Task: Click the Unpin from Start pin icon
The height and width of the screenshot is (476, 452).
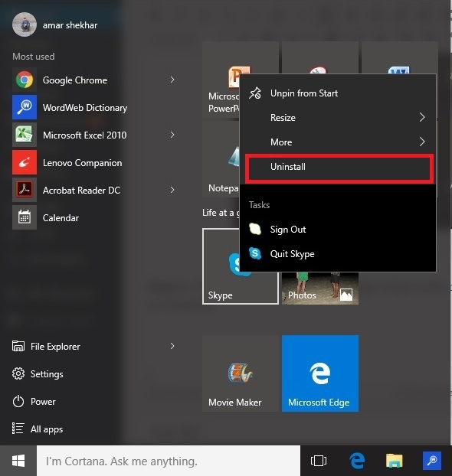Action: click(x=255, y=93)
